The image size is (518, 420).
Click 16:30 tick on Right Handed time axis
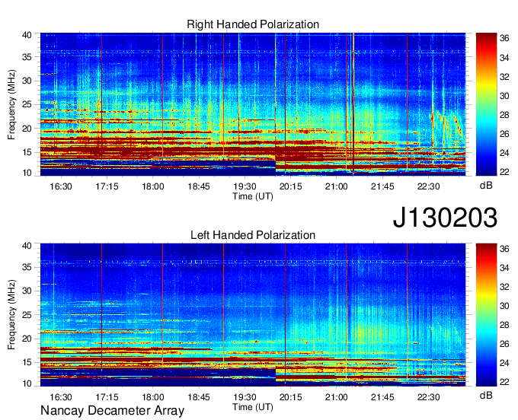coord(61,186)
